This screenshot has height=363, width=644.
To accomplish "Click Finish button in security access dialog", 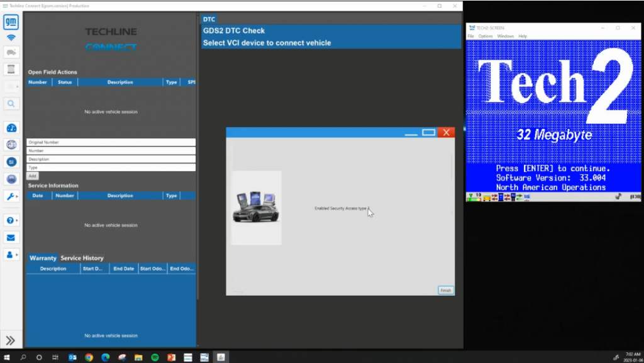I will 446,290.
